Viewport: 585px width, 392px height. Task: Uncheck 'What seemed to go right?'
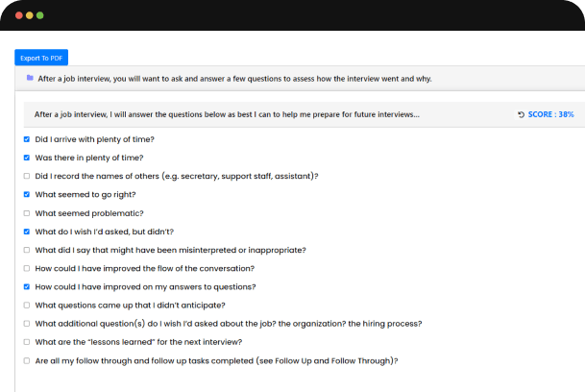[27, 194]
